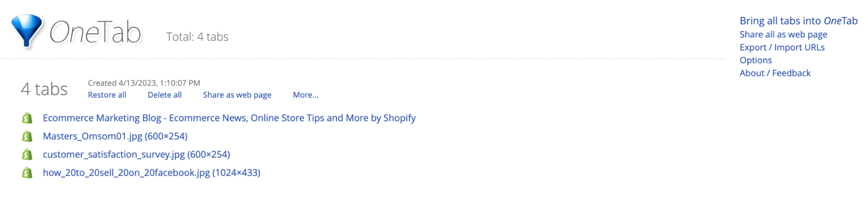Image resolution: width=868 pixels, height=221 pixels.
Task: Click Shopify favicon beside Ecommerce Marketing Blog
Action: pos(27,118)
